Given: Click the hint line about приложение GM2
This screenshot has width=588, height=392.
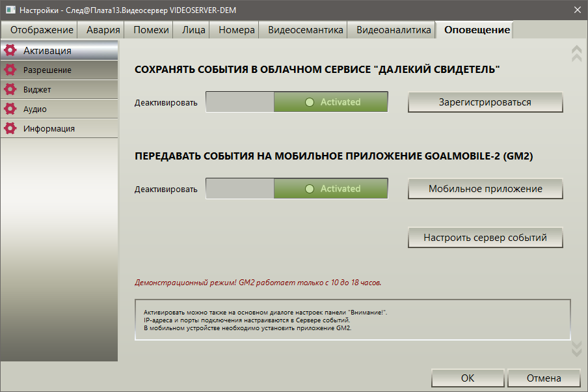Looking at the screenshot, I should click(x=248, y=328).
